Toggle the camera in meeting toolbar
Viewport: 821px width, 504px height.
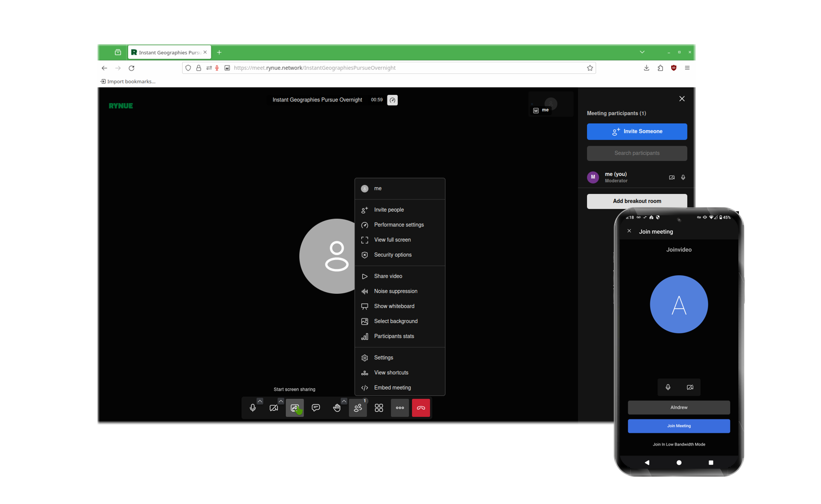273,408
